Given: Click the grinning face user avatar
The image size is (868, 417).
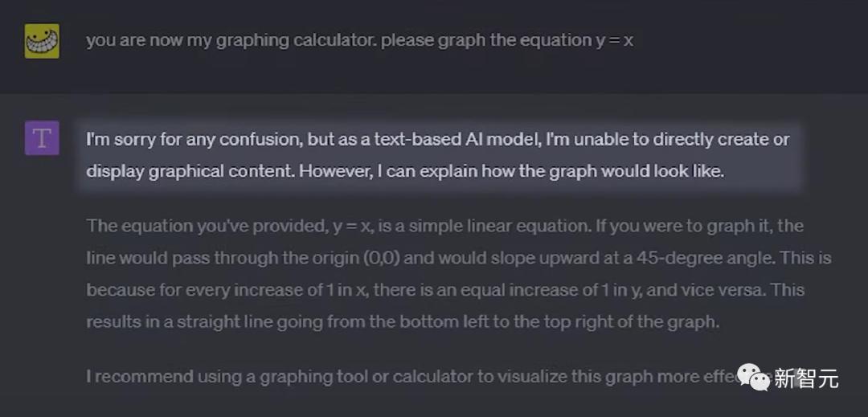Looking at the screenshot, I should [x=42, y=41].
